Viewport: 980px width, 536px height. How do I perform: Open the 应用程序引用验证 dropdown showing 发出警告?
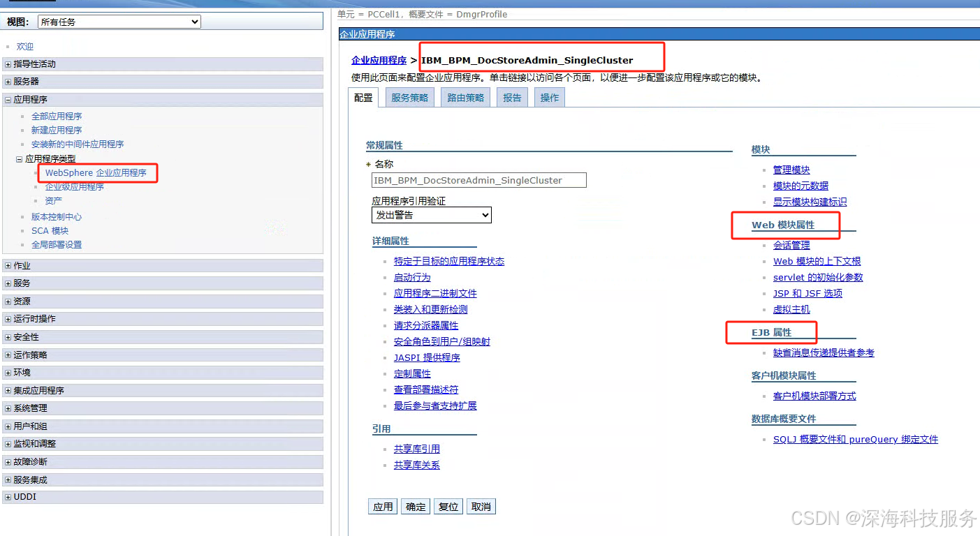click(x=432, y=215)
